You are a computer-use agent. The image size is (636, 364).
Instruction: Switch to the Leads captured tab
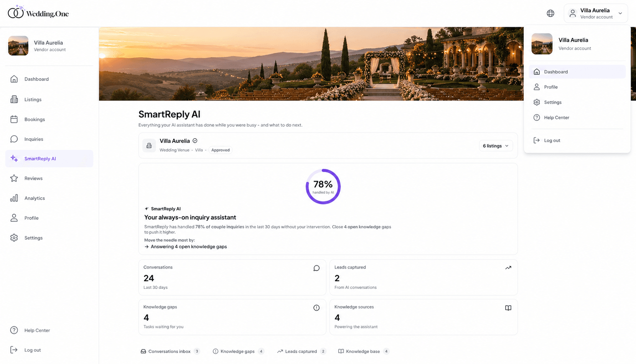pyautogui.click(x=302, y=351)
